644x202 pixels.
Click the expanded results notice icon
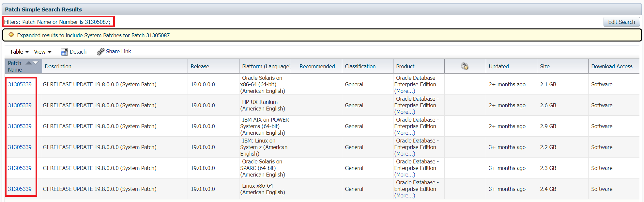tap(11, 35)
